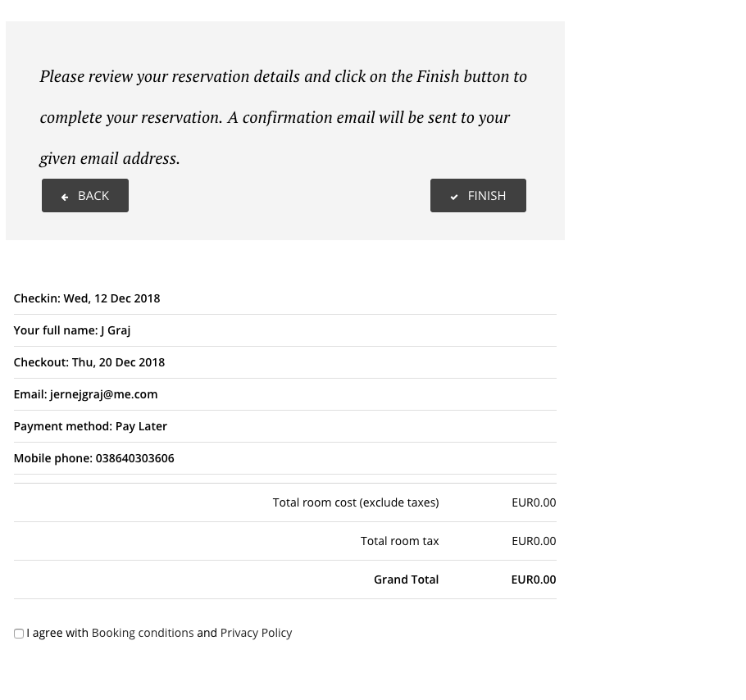Image resolution: width=746 pixels, height=700 pixels.
Task: Click the Checkin Wed, 12 Dec 2018 row
Action: (87, 298)
